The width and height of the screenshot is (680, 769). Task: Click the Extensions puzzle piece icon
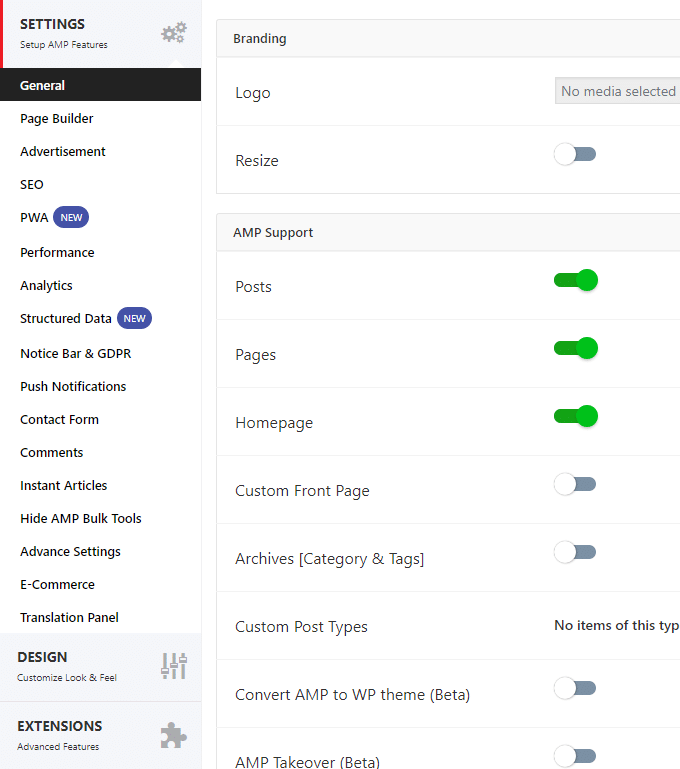point(174,735)
